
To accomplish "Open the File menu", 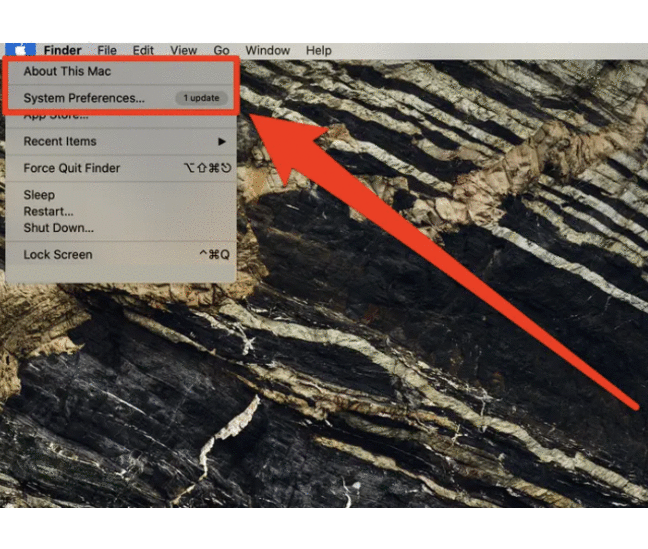I will (107, 51).
